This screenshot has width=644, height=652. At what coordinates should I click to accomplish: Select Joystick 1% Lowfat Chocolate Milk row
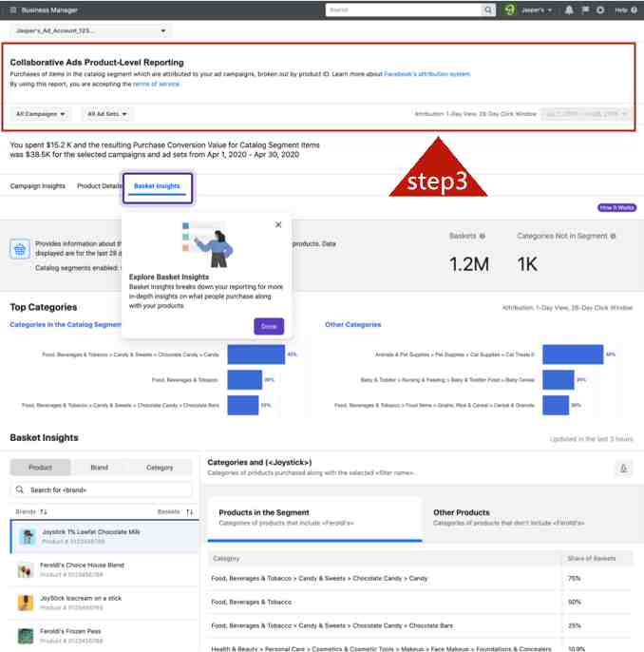[104, 536]
